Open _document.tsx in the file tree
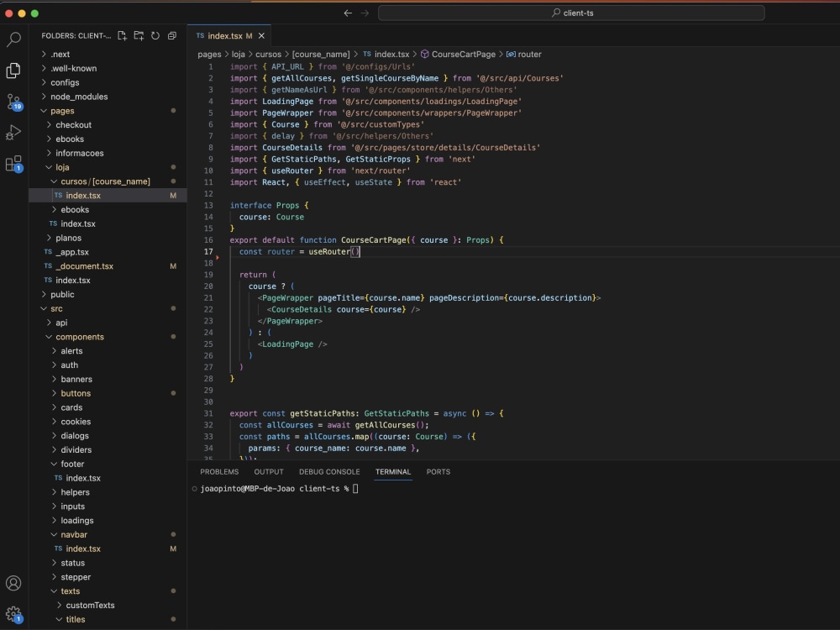The image size is (840, 630). point(84,266)
